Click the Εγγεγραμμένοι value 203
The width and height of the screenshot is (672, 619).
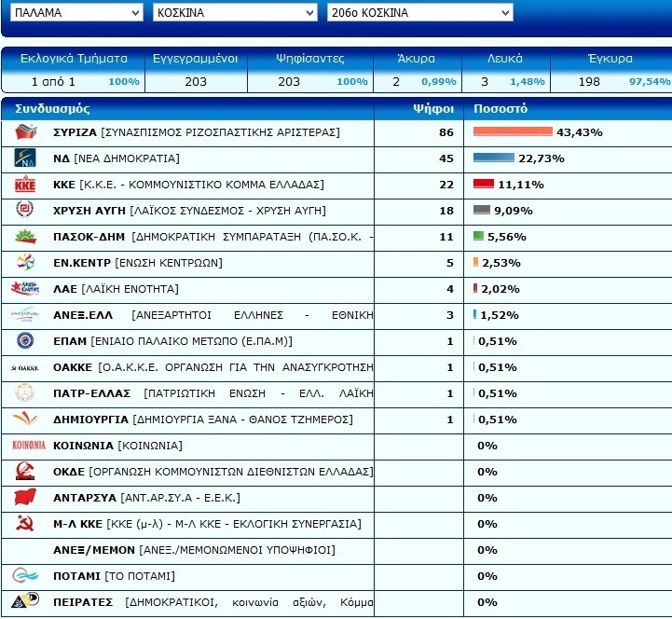pyautogui.click(x=196, y=81)
